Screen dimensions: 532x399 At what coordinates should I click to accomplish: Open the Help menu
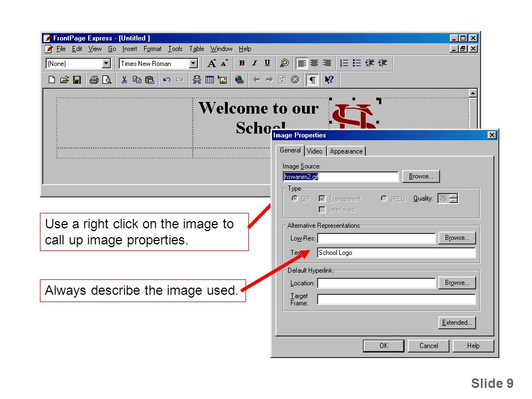(x=245, y=49)
